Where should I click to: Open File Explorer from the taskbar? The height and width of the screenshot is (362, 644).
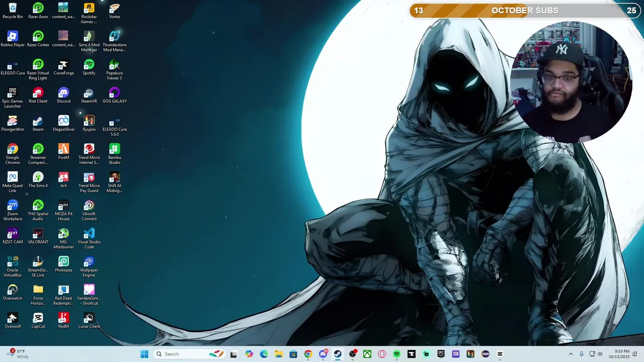pyautogui.click(x=278, y=354)
